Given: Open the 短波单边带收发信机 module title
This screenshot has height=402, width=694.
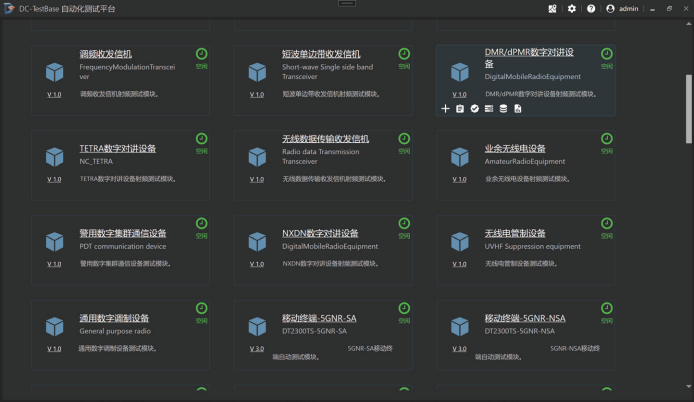Looking at the screenshot, I should point(321,53).
